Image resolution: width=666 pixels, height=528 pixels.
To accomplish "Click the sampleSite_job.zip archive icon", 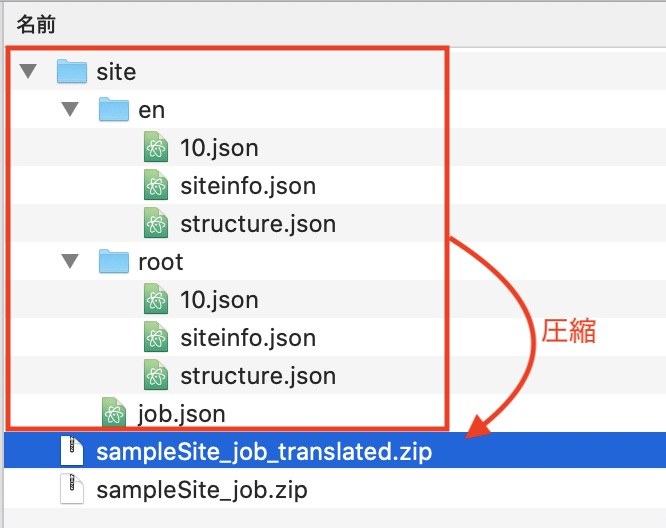I will click(71, 490).
